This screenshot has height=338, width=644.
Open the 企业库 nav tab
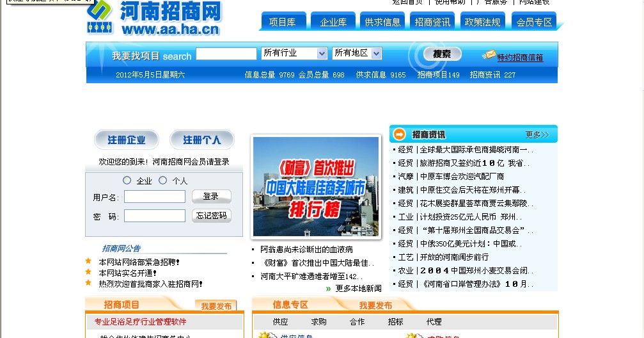[x=333, y=22]
